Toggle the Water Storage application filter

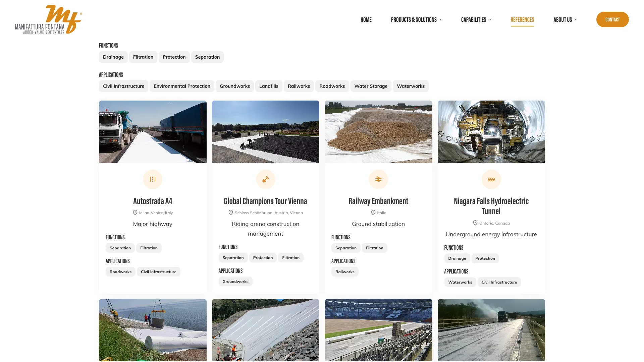pos(371,86)
